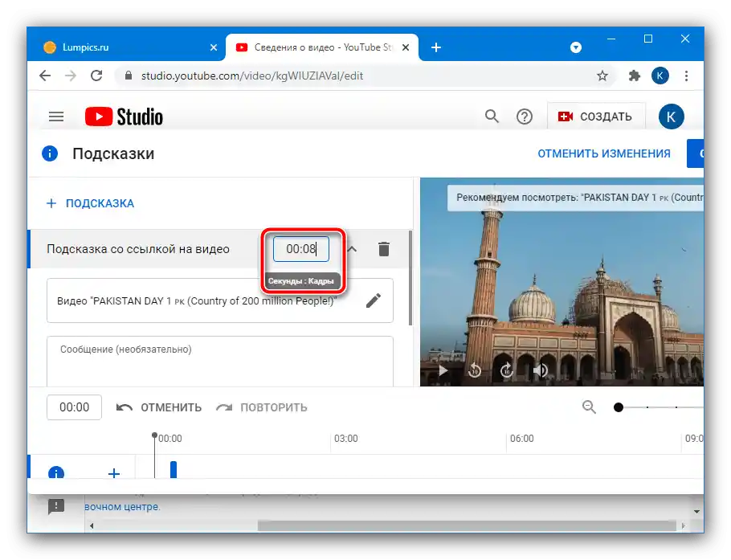
Task: Open the help question mark icon
Action: coord(525,116)
